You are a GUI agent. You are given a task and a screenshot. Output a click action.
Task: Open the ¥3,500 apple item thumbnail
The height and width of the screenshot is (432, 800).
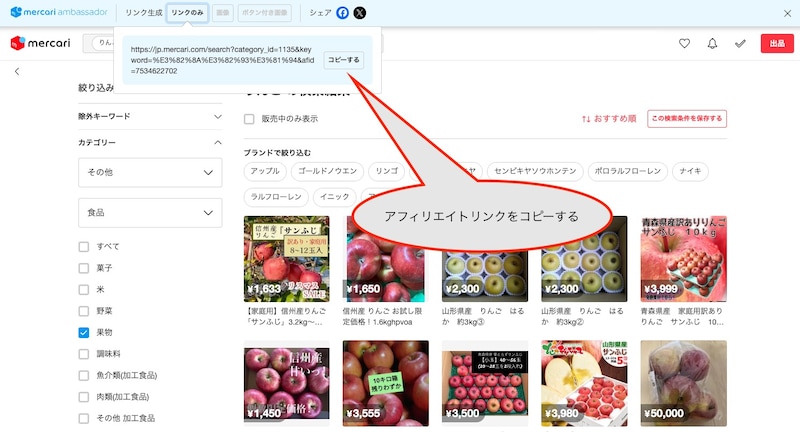pyautogui.click(x=485, y=383)
